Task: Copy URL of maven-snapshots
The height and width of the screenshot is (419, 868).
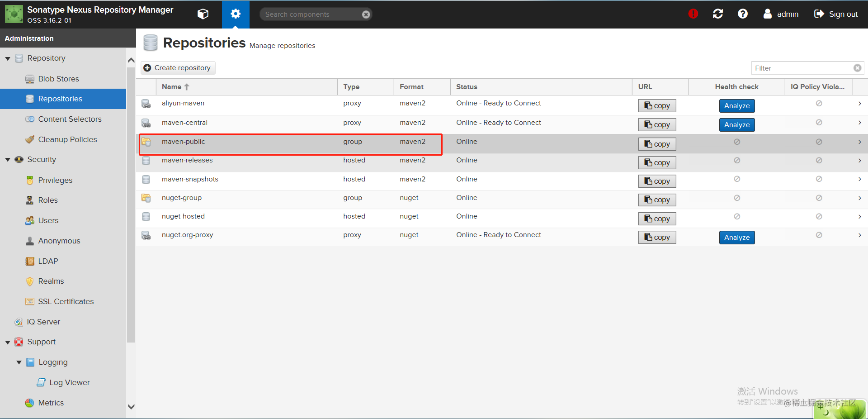Action: pos(657,181)
